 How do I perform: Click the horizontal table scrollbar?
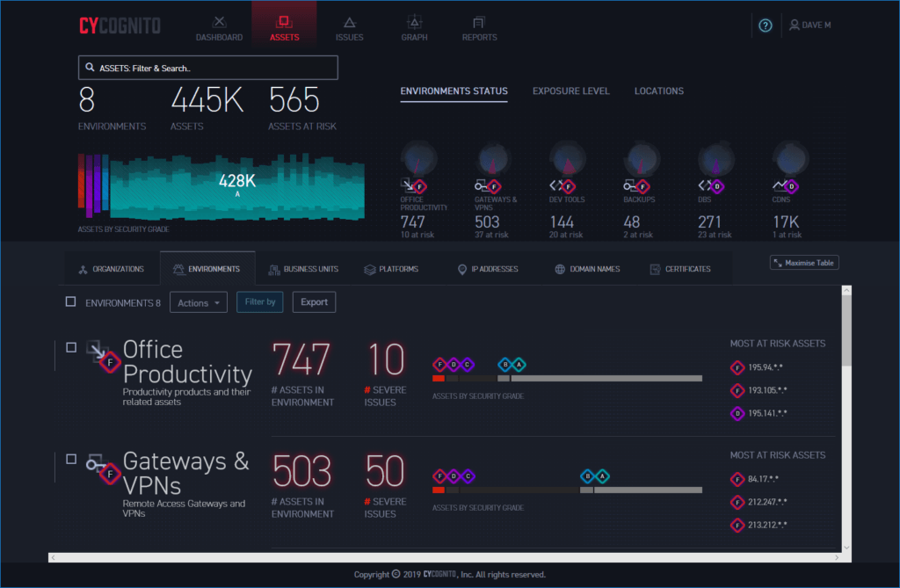point(445,557)
